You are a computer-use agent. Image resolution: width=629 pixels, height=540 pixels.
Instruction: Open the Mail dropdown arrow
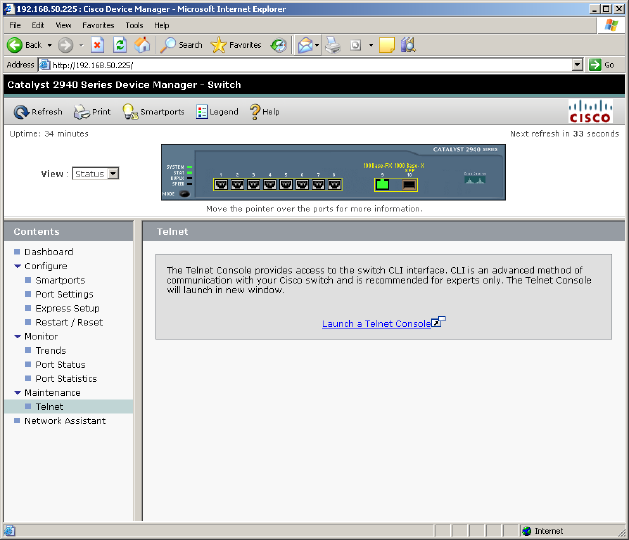click(x=317, y=45)
